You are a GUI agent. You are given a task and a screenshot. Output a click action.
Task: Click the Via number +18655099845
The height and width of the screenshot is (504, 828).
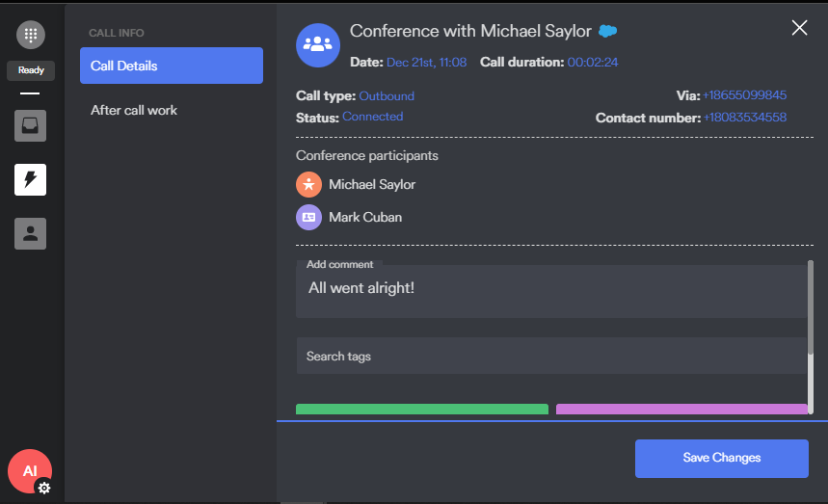tap(744, 95)
